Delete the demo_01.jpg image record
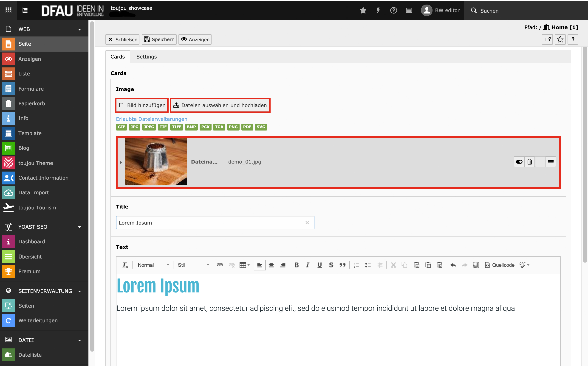The height and width of the screenshot is (367, 588). pyautogui.click(x=530, y=162)
